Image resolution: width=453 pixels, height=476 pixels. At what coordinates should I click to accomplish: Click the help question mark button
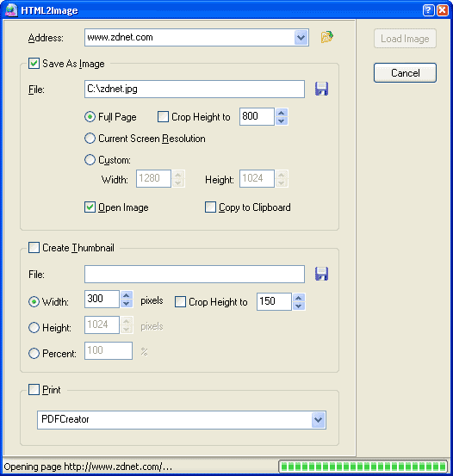(428, 10)
